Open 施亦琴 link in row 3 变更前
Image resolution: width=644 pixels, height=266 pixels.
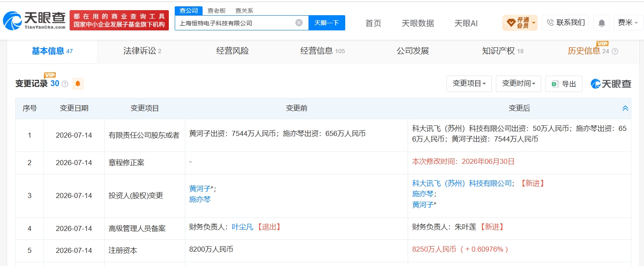click(200, 199)
